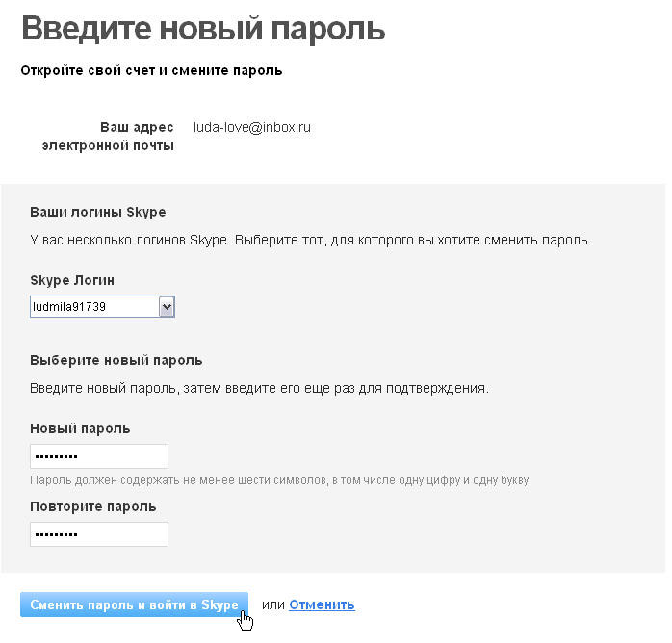Click the luda-love@inbox.ru email address text

click(x=252, y=127)
